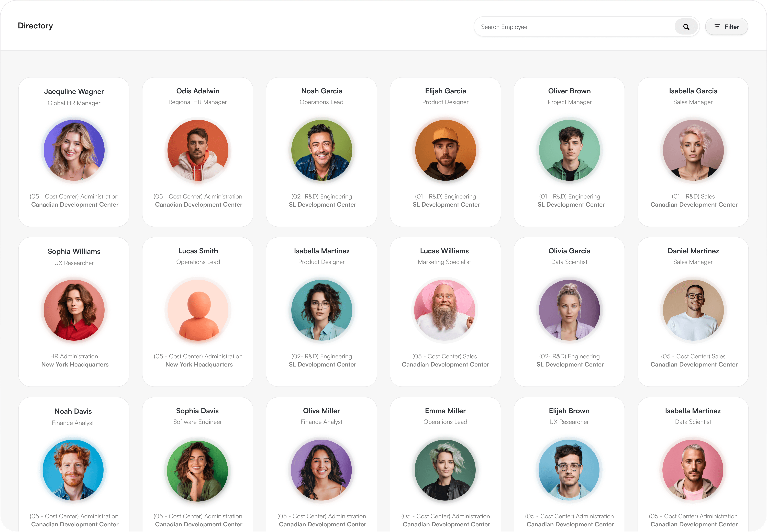Open Olivia Garcia's Data Scientist card photo
The image size is (767, 532).
coord(569,310)
